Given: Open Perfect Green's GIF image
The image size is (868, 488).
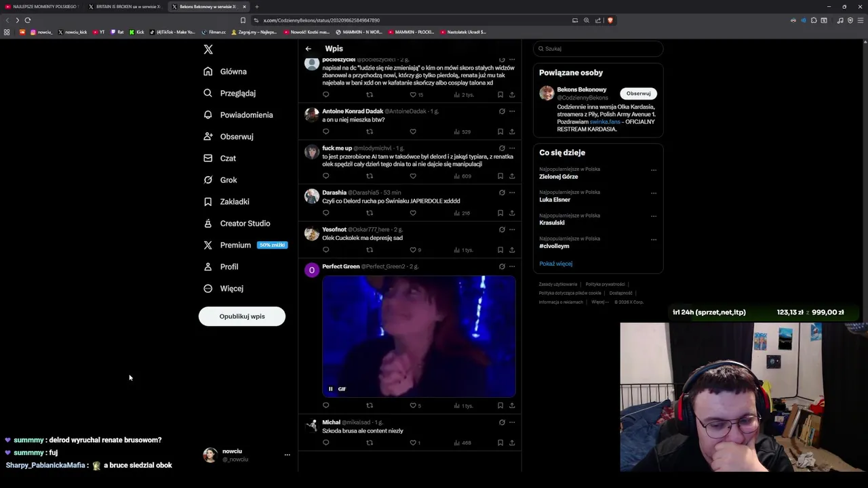Looking at the screenshot, I should click(419, 335).
